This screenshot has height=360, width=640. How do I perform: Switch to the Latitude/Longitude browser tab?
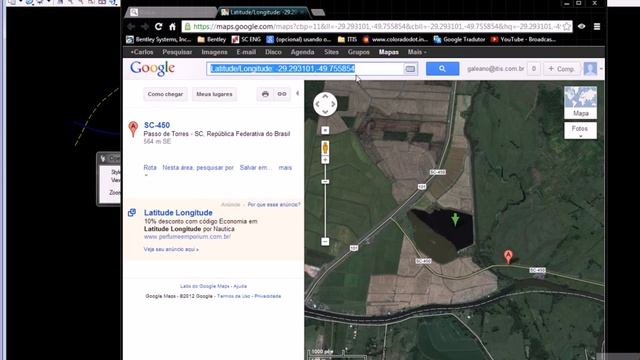[x=263, y=12]
